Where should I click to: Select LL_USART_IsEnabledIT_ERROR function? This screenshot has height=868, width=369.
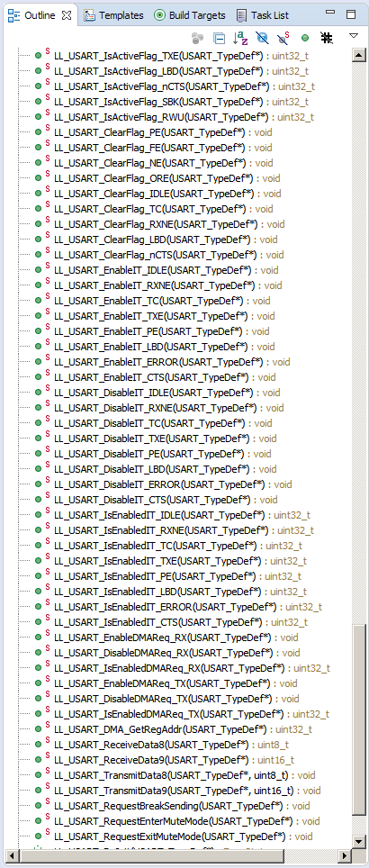pos(187,607)
